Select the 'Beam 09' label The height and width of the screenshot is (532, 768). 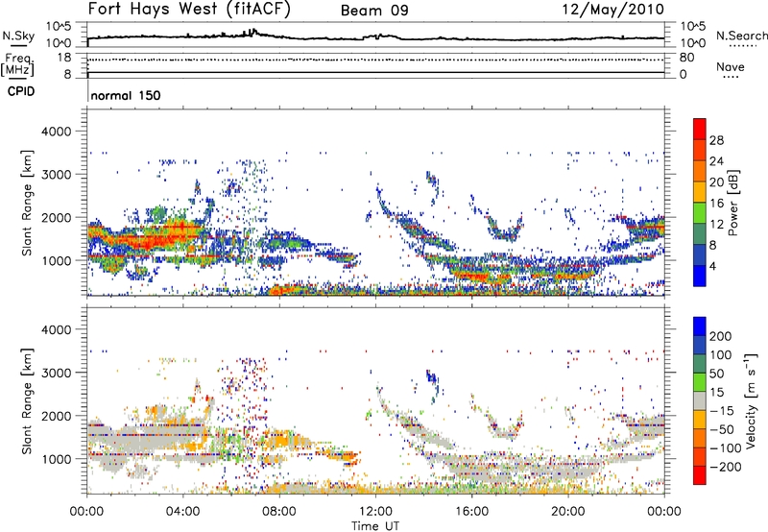(x=374, y=11)
